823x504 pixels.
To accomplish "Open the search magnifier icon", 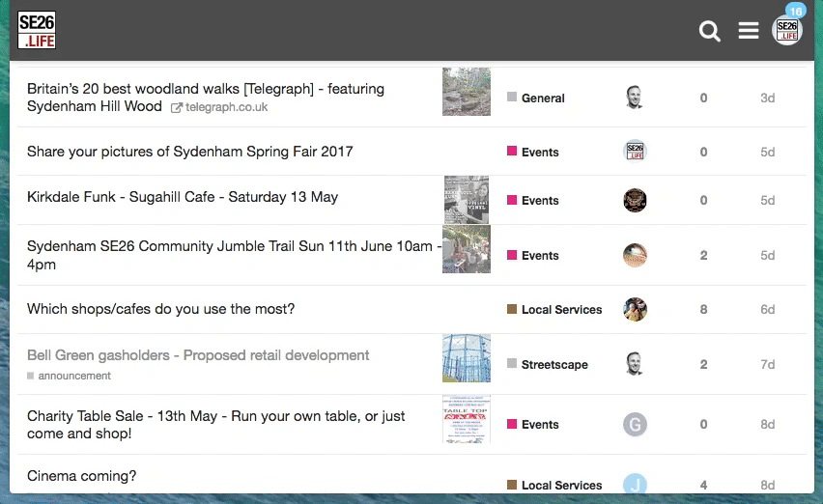I will 710,32.
